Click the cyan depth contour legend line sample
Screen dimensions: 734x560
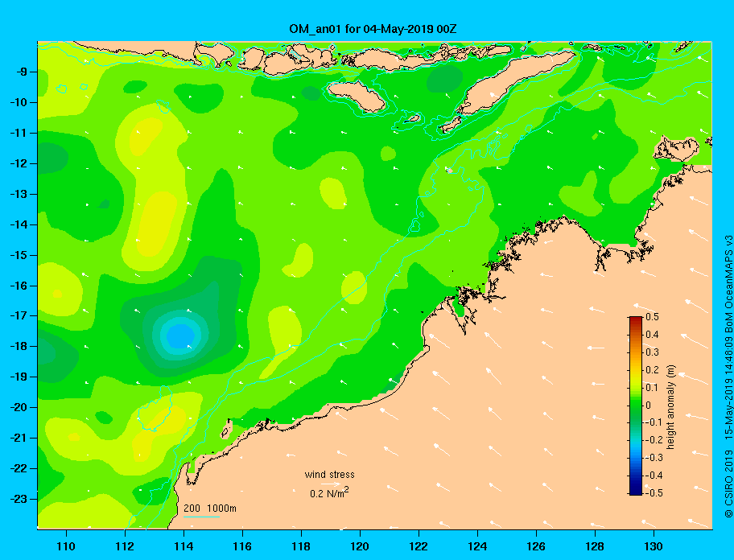[201, 517]
